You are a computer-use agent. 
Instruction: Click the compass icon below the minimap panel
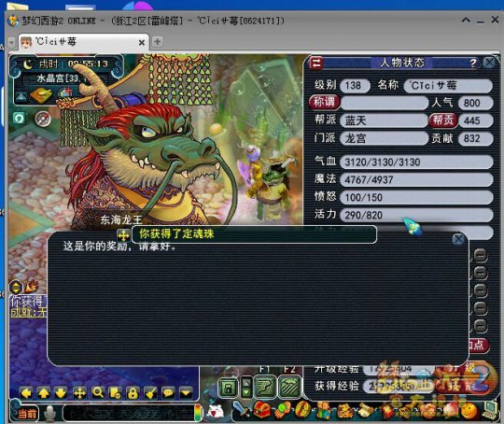click(x=43, y=119)
